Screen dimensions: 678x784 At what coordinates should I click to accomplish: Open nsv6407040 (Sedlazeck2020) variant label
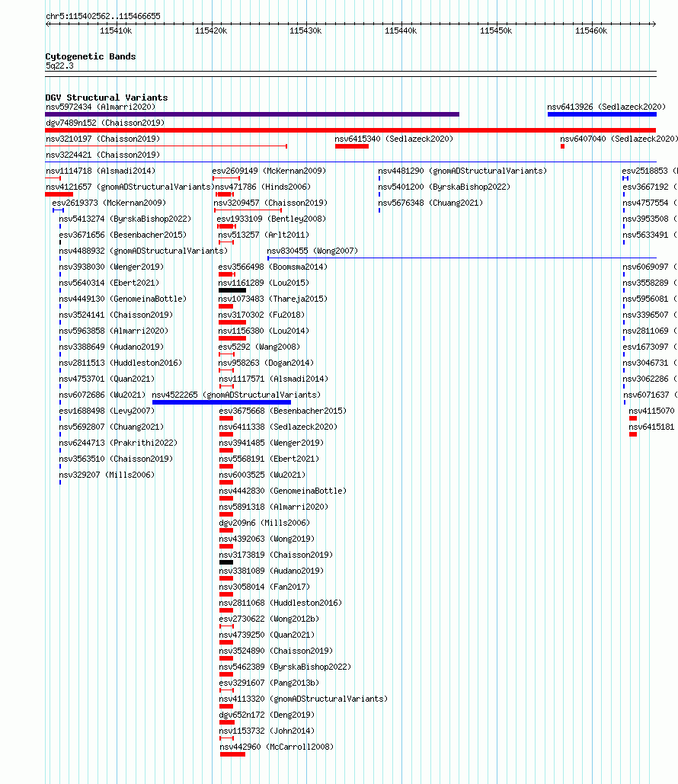tap(619, 139)
